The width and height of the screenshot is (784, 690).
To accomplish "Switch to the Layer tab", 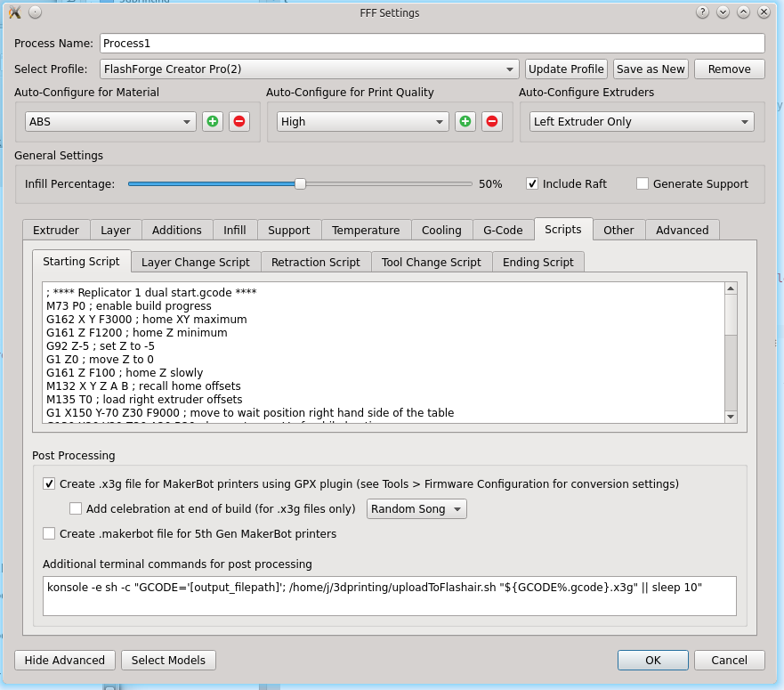I will [x=116, y=231].
